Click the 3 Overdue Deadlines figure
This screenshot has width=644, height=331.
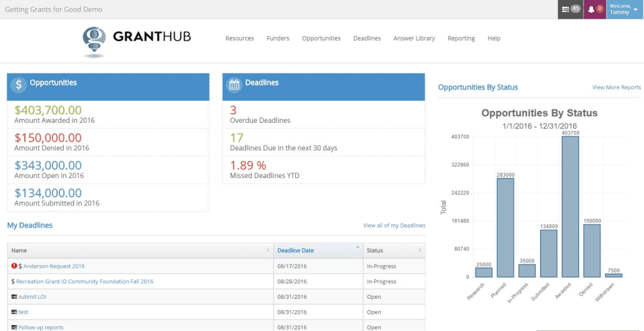tap(233, 110)
